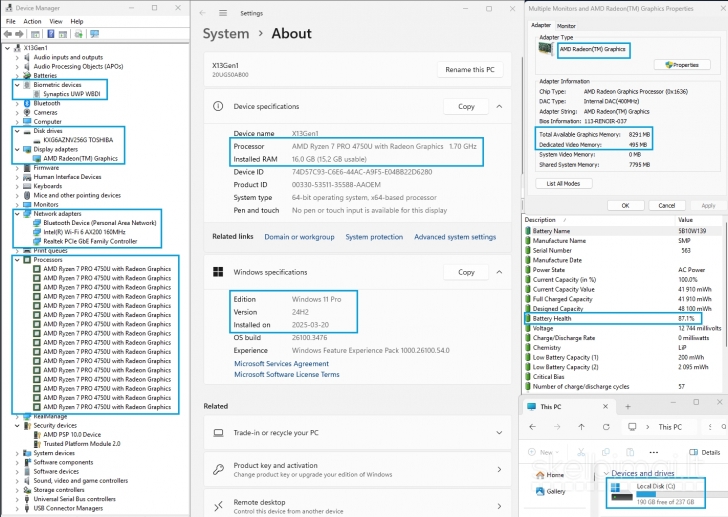Open the Action menu in Device Manager

click(32, 21)
